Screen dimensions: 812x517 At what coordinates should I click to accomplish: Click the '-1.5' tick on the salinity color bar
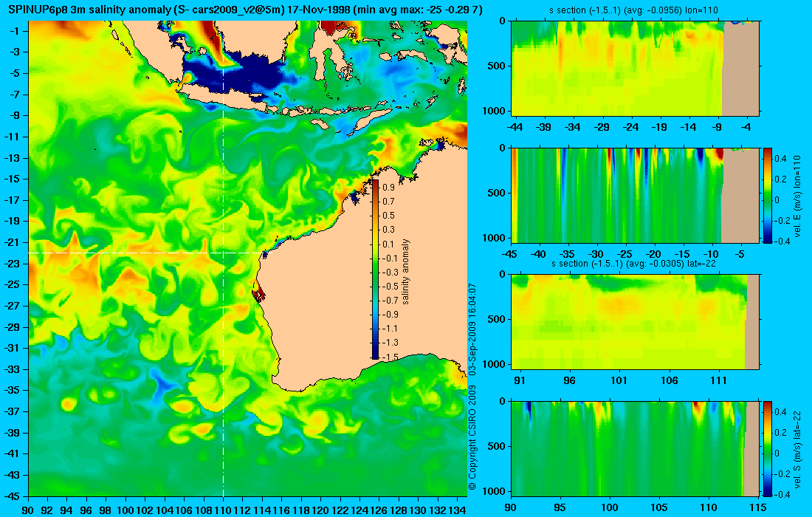click(x=390, y=357)
